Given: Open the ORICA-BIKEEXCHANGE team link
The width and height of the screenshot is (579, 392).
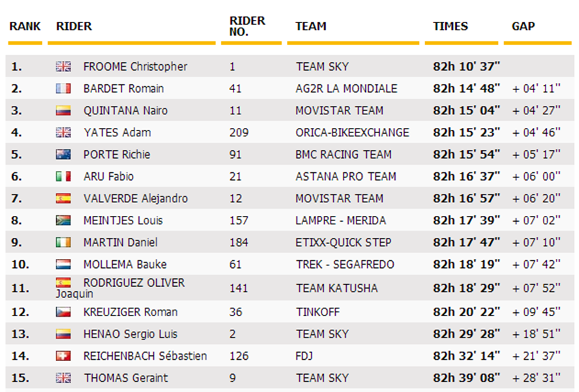Looking at the screenshot, I should point(353,132).
